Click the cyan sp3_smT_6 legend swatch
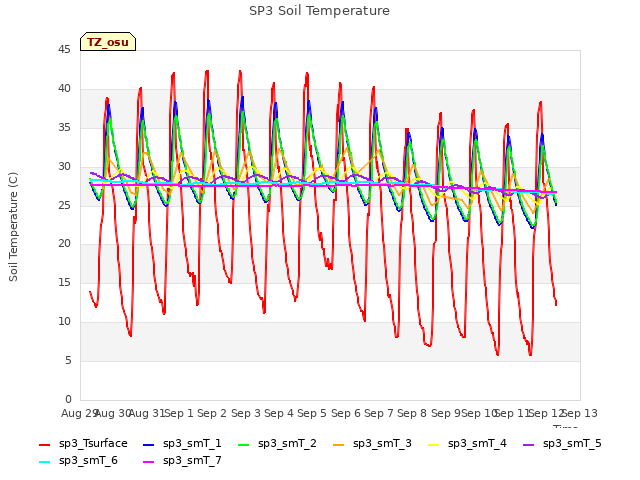The width and height of the screenshot is (640, 480). 44,462
